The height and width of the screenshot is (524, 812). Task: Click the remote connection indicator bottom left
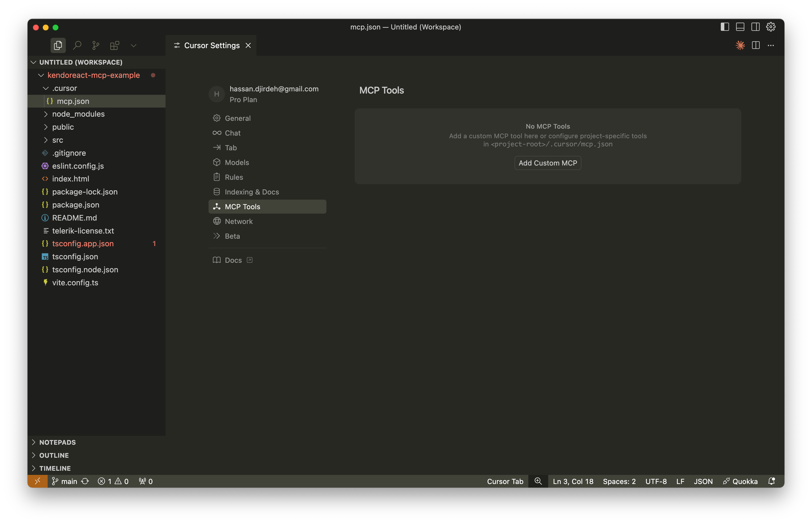pos(38,481)
